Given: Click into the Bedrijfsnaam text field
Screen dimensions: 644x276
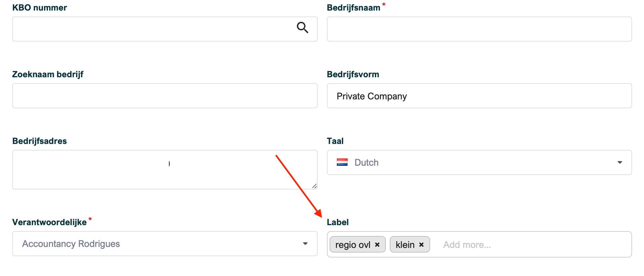Looking at the screenshot, I should pyautogui.click(x=479, y=29).
